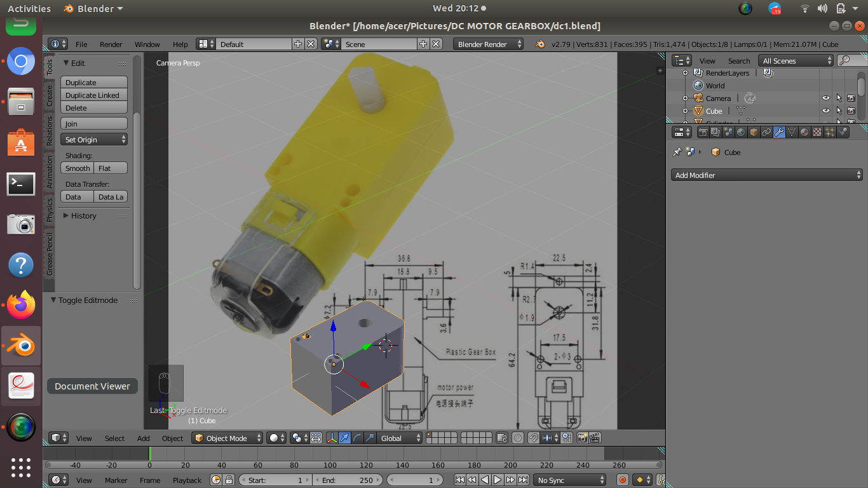868x488 pixels.
Task: Open the Texture properties tab
Action: point(817,132)
